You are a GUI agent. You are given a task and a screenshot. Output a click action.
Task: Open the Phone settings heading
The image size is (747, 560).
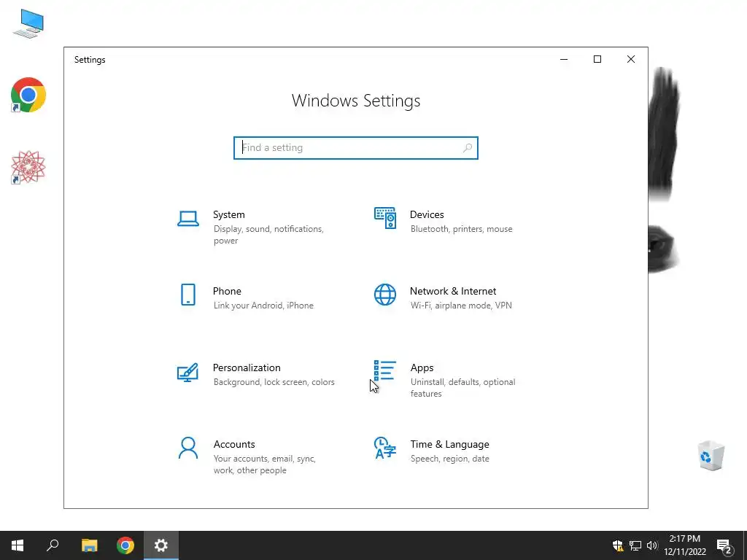point(227,292)
